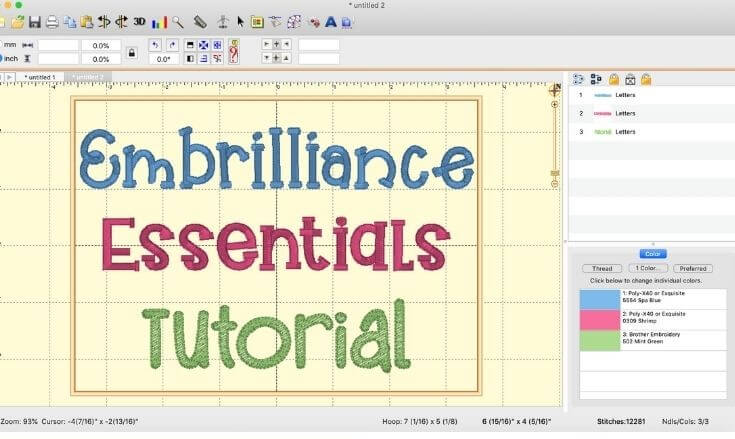Select the magnifying glass zoom tool
The height and width of the screenshot is (439, 735).
(x=178, y=22)
